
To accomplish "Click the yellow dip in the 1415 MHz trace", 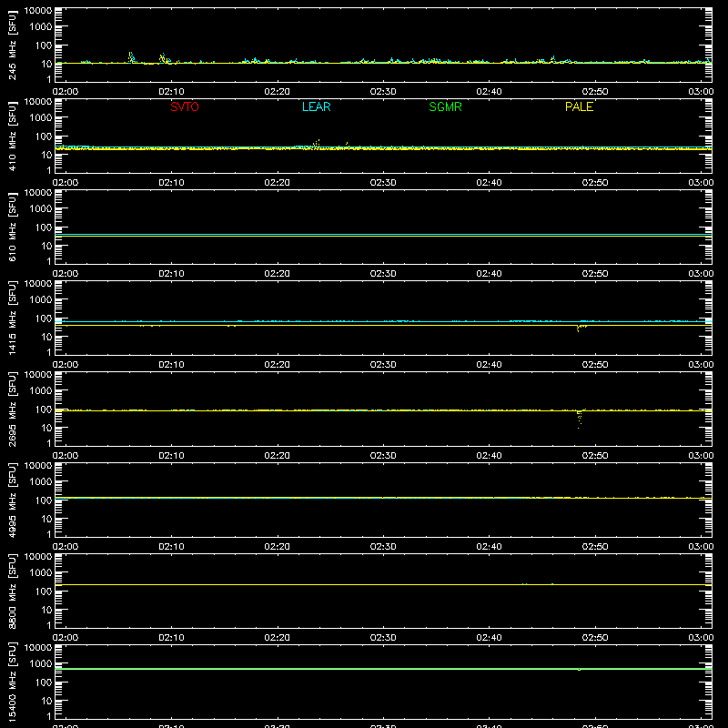I will 580,328.
